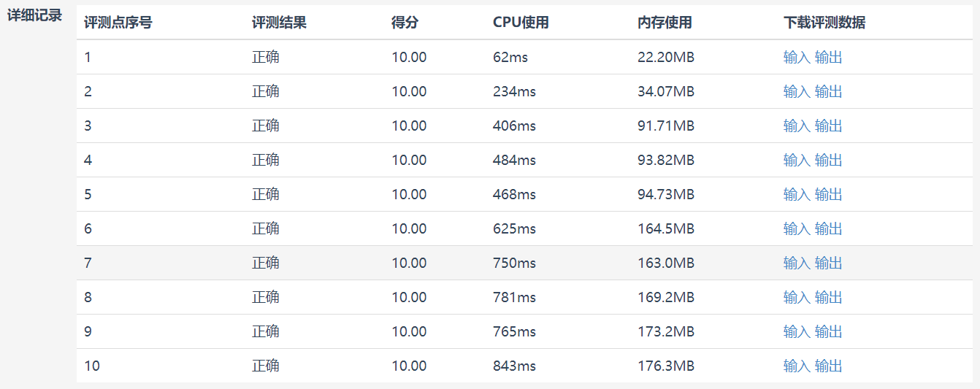Click 输入 for test point 3
Image resolution: width=980 pixels, height=389 pixels.
797,126
